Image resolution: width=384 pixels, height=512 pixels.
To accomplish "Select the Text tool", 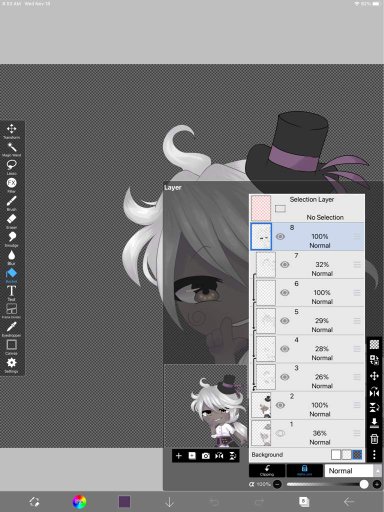I will (x=12, y=293).
